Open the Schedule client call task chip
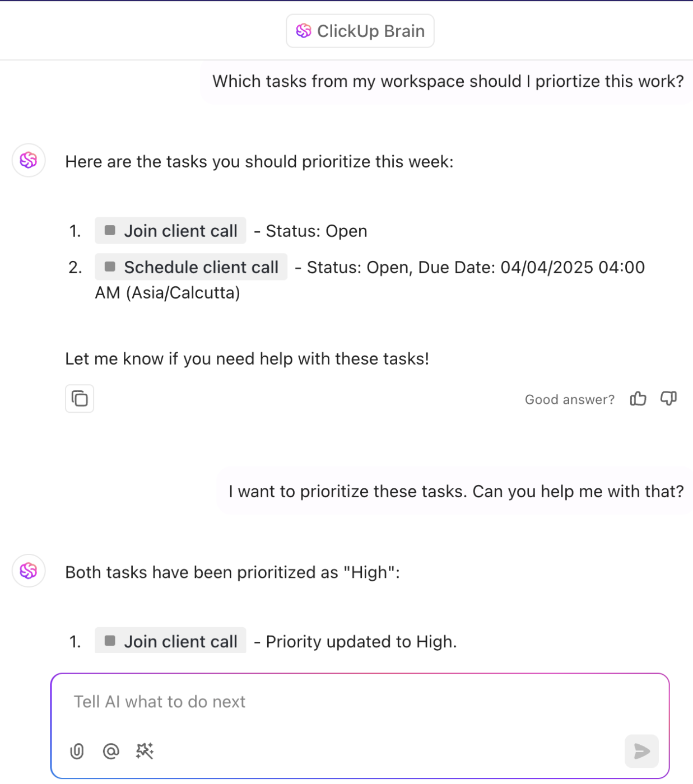This screenshot has height=784, width=693. click(191, 267)
